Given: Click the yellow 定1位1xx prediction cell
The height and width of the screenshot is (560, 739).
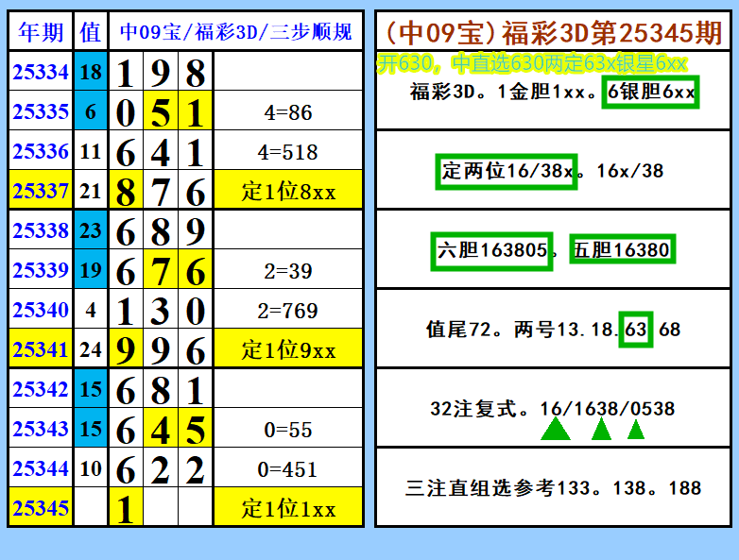Looking at the screenshot, I should click(x=288, y=507).
